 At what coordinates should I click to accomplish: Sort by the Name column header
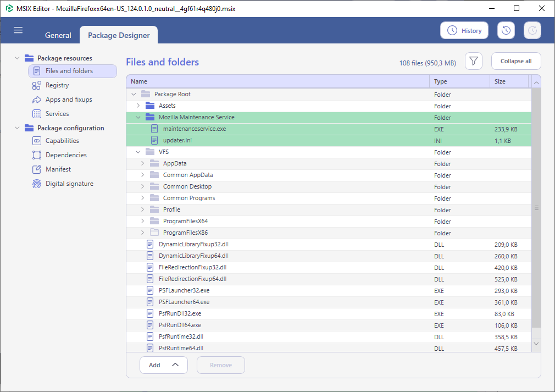[278, 81]
